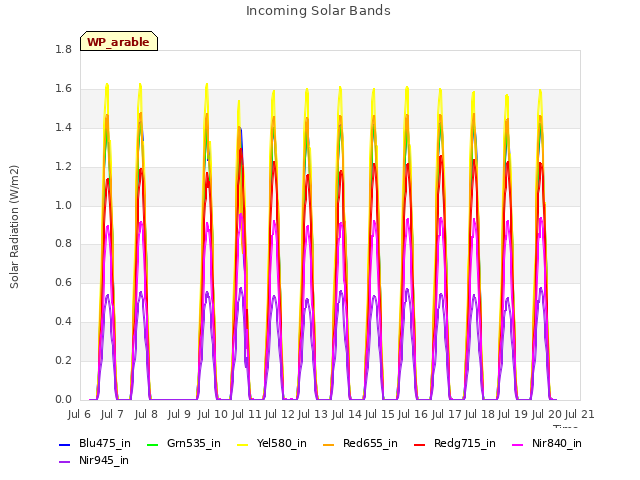Viewport: 640px width, 480px height.
Task: Click the Jul 12 x-axis tick label
Action: tap(280, 415)
